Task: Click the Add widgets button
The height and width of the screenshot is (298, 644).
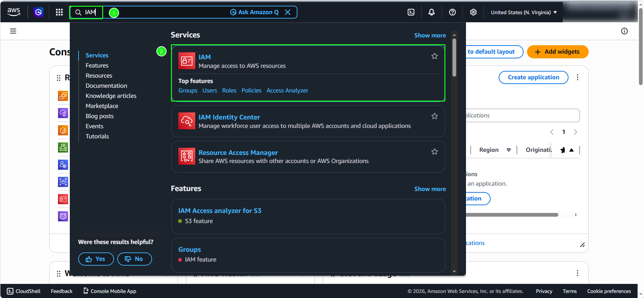Action: click(558, 52)
